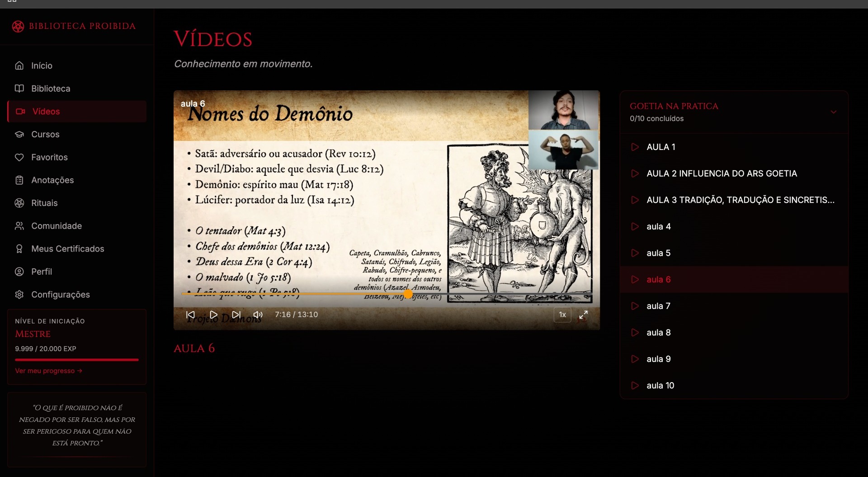868x477 pixels.
Task: Open the Favoritos section
Action: tap(77, 157)
